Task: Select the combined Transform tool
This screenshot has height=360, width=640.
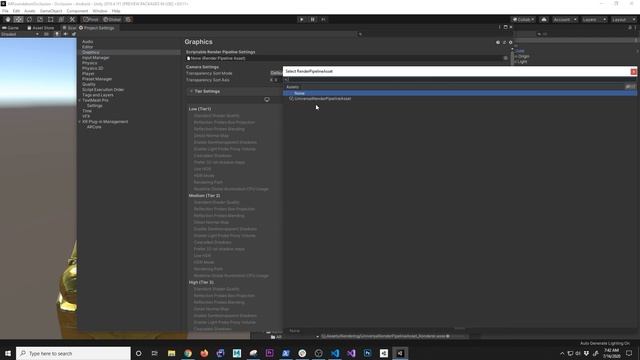Action: click(x=61, y=20)
